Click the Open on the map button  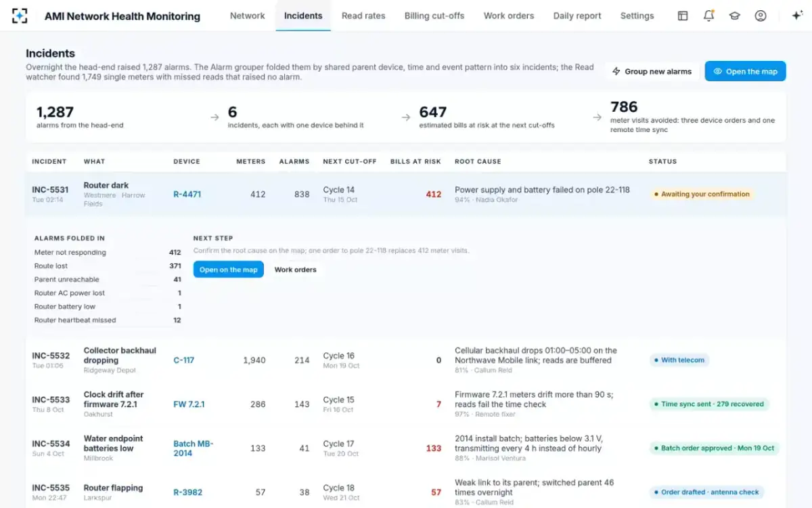coord(229,270)
